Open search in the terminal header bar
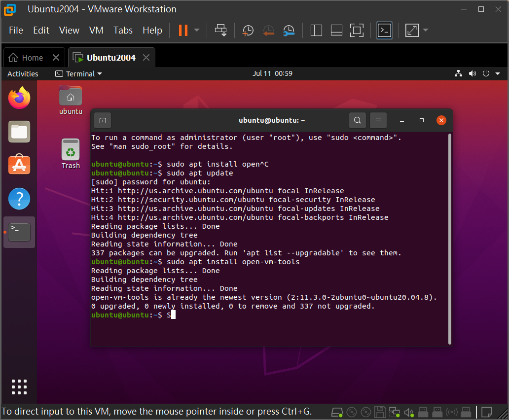509x420 pixels. tap(358, 120)
